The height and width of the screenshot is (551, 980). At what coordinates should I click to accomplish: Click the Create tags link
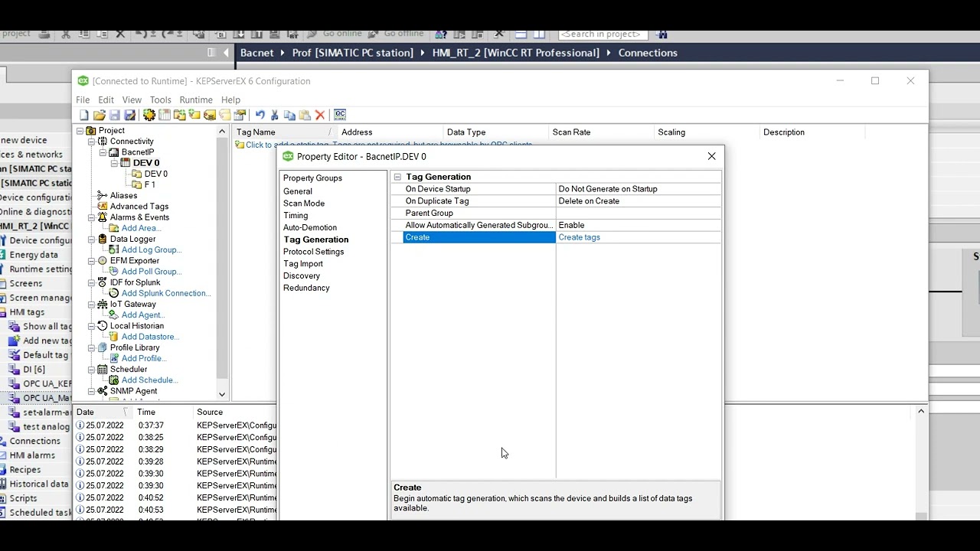579,237
